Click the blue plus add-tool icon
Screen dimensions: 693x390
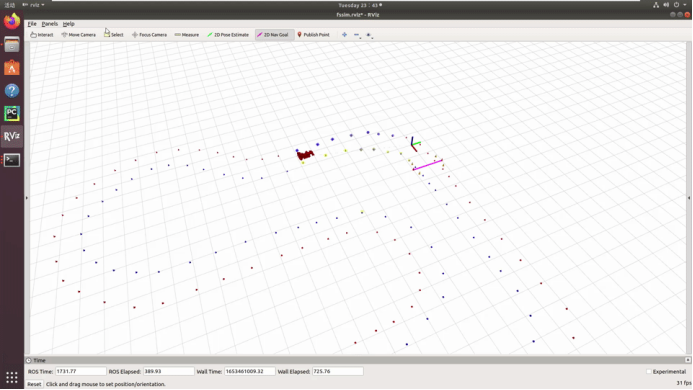pos(344,34)
